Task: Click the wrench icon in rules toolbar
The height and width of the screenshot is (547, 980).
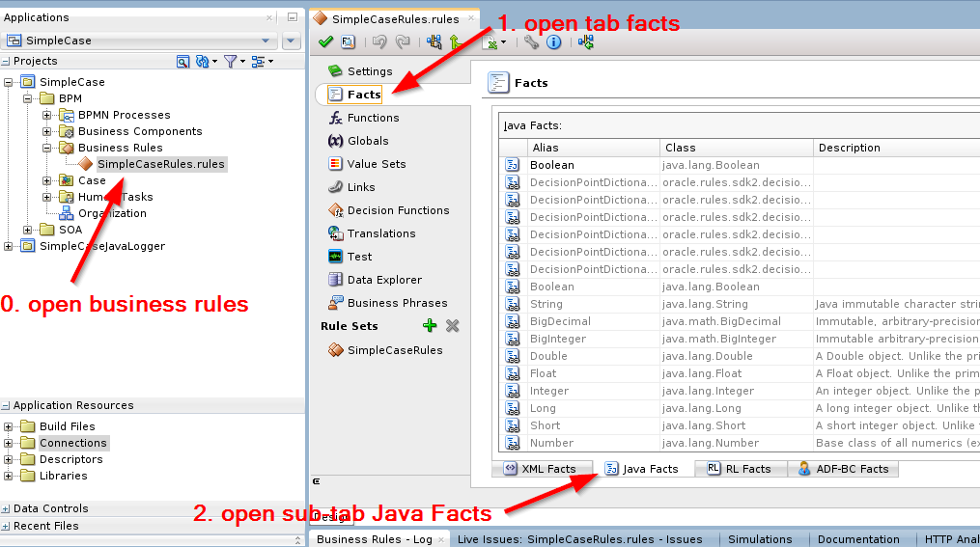Action: click(532, 41)
